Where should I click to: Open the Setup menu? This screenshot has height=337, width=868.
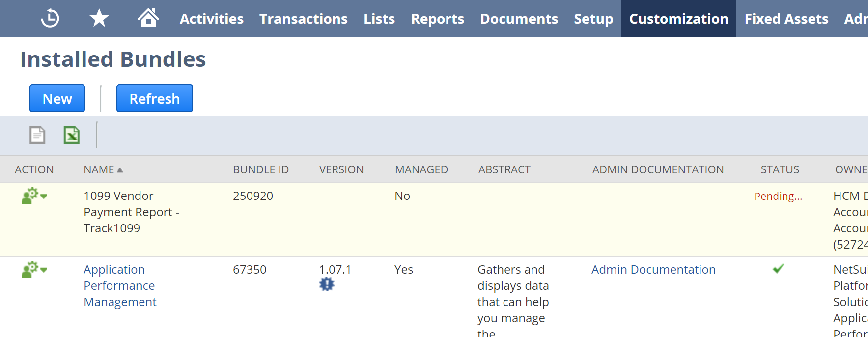pos(593,19)
